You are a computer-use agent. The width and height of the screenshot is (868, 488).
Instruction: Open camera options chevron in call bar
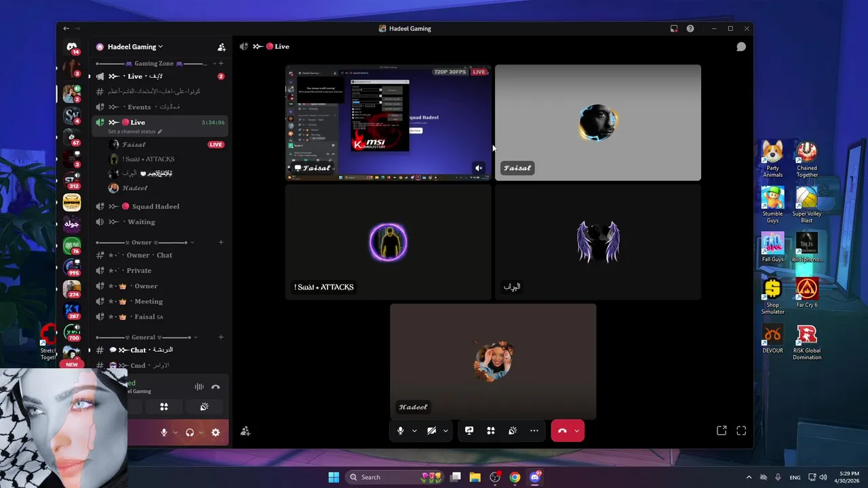[445, 431]
